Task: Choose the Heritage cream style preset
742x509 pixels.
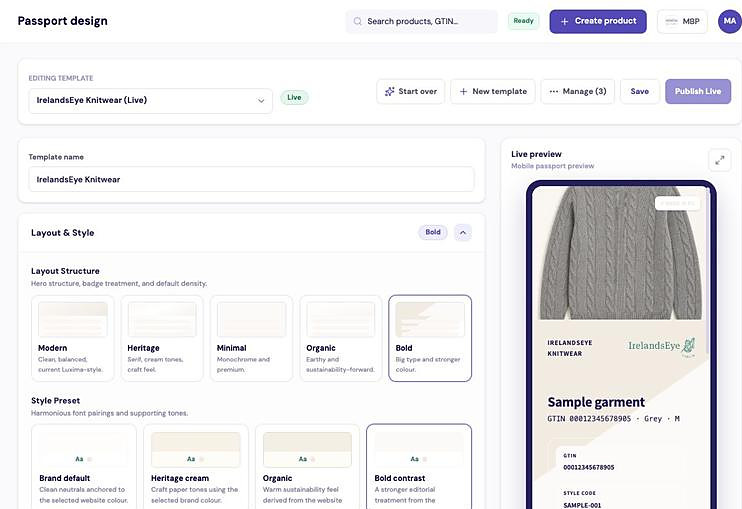Action: 195,466
